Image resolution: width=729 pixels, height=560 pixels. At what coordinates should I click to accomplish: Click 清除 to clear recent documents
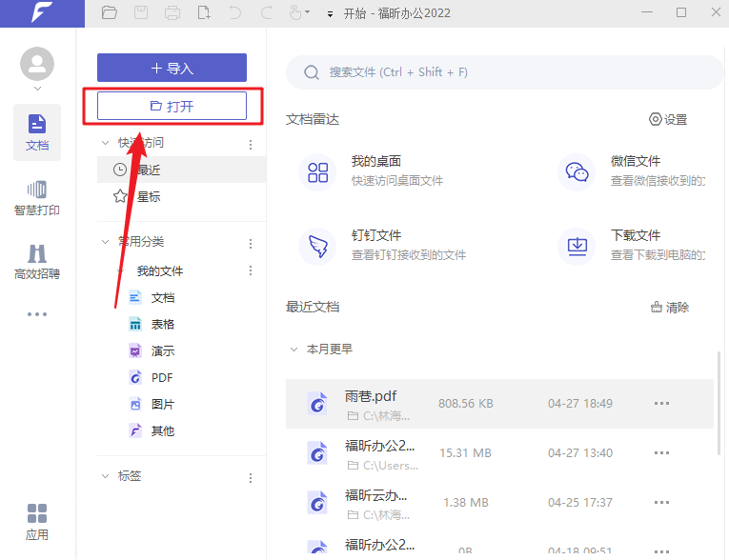(669, 308)
